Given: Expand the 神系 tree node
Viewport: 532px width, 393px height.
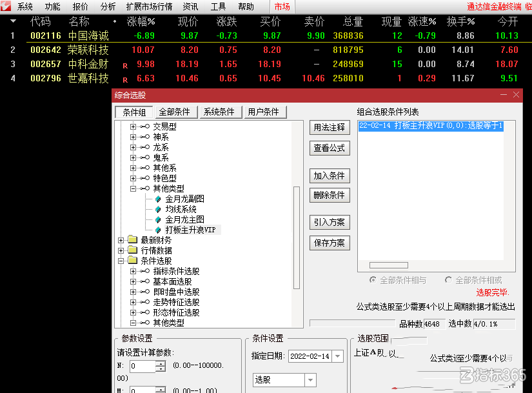Looking at the screenshot, I should click(133, 137).
